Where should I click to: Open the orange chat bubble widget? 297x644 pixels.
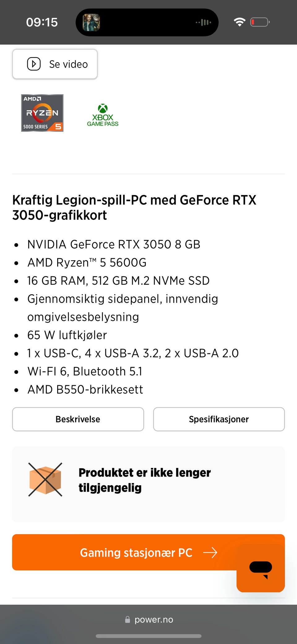[x=260, y=568]
